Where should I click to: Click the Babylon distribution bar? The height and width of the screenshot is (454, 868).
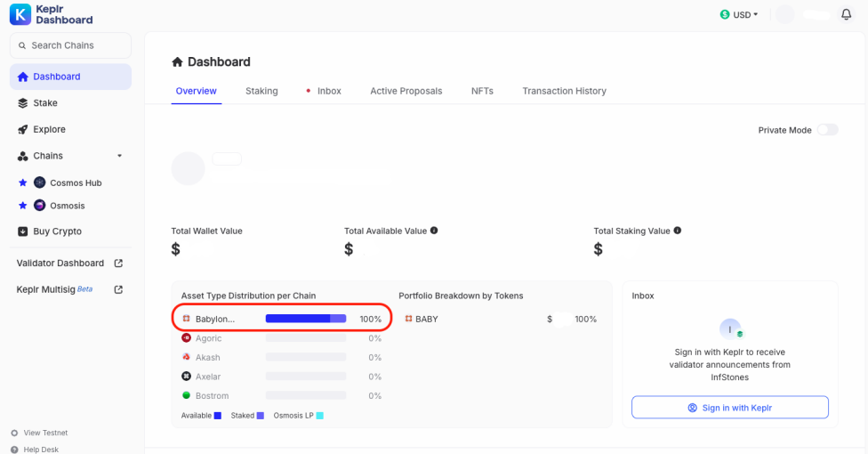coord(306,319)
